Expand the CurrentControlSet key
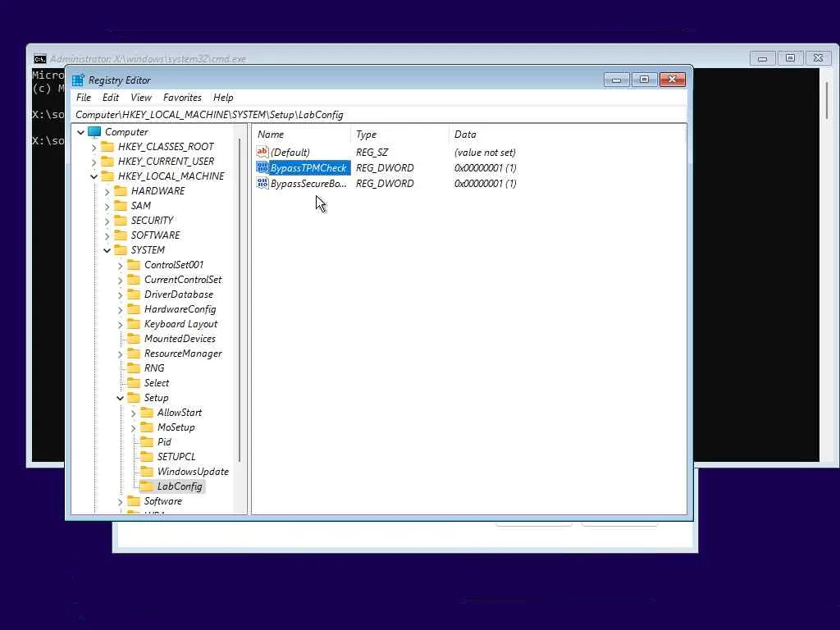840x630 pixels. [x=121, y=280]
